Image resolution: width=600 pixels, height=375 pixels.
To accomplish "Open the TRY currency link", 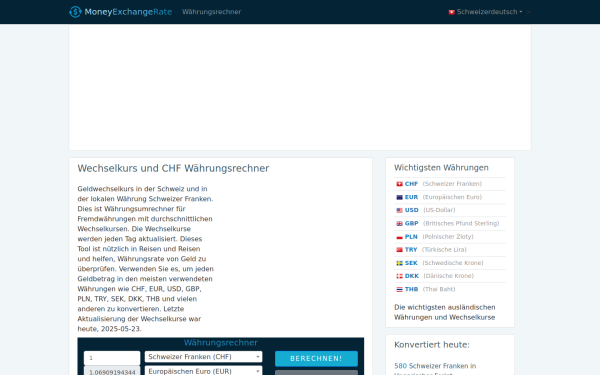I will pos(411,249).
